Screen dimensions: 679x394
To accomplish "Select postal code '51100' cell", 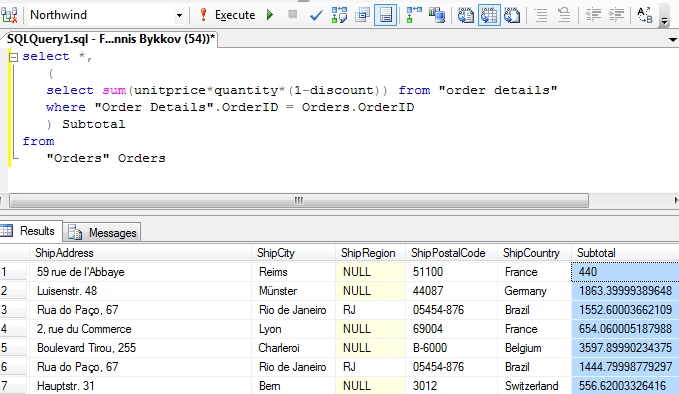I will 451,272.
